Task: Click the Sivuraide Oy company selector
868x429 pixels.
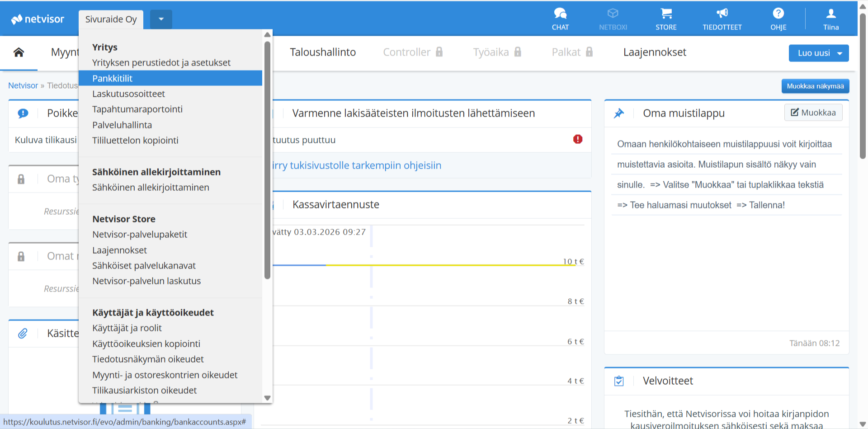Action: pos(111,19)
